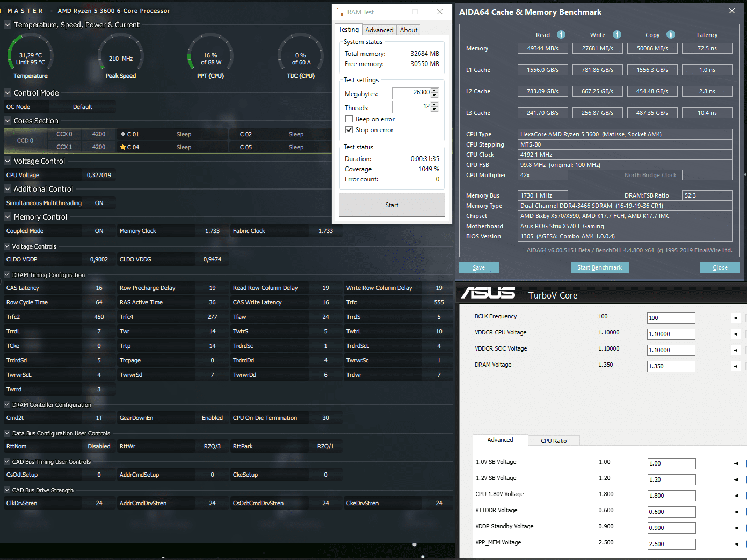The width and height of the screenshot is (747, 560).
Task: Collapse the CAD Bus Drive Strength subsection
Action: [7, 490]
